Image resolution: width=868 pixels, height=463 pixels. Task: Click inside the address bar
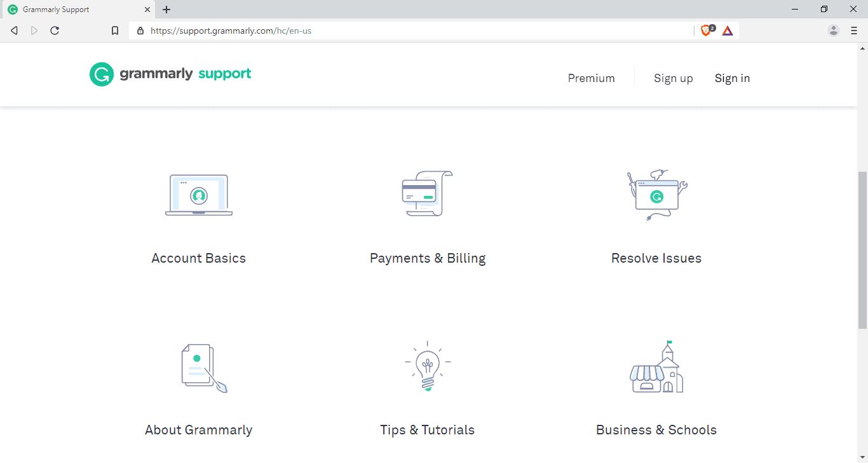[x=381, y=30]
